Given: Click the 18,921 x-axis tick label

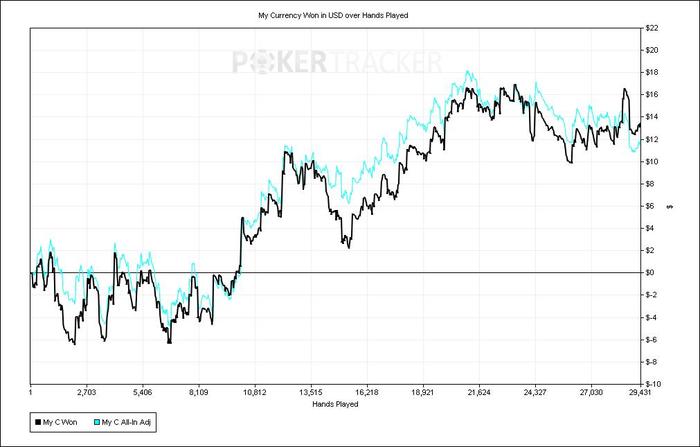Looking at the screenshot, I should tap(423, 393).
